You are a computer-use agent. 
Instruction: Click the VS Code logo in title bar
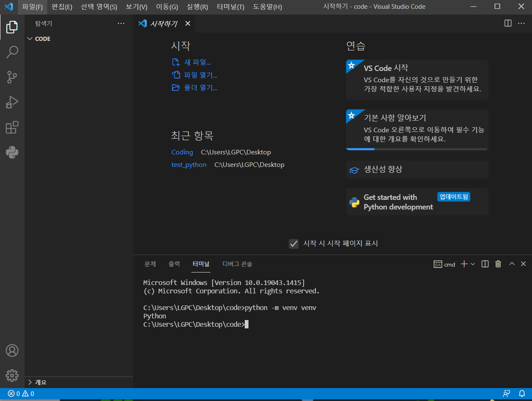(8, 7)
